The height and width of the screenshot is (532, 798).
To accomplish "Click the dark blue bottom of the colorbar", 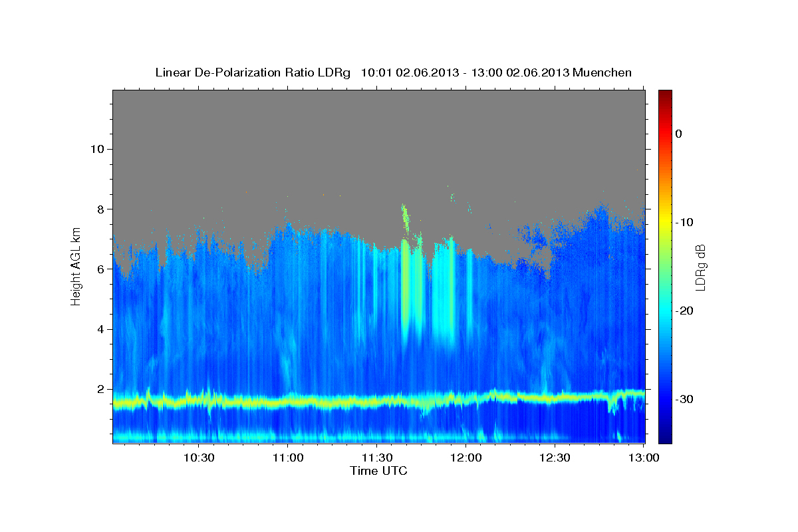I will (x=665, y=437).
